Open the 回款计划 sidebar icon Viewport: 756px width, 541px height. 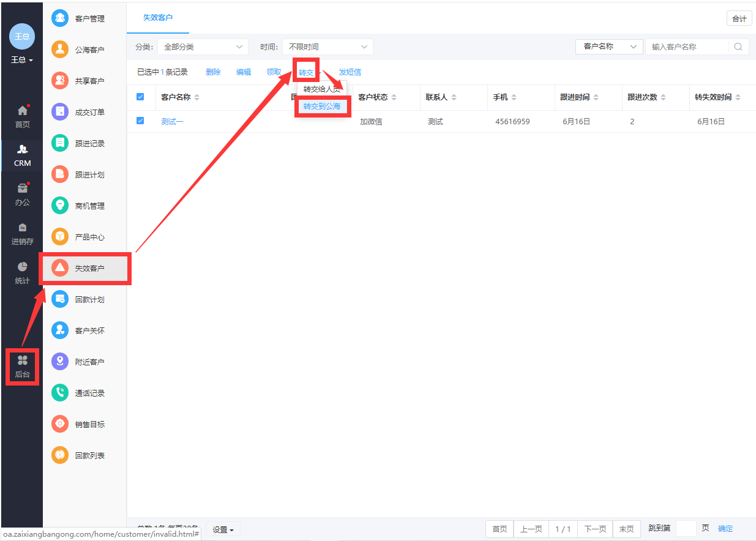click(60, 299)
